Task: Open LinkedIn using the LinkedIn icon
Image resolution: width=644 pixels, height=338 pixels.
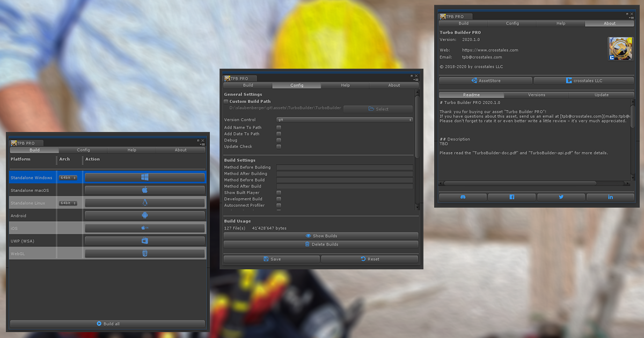Action: point(610,197)
